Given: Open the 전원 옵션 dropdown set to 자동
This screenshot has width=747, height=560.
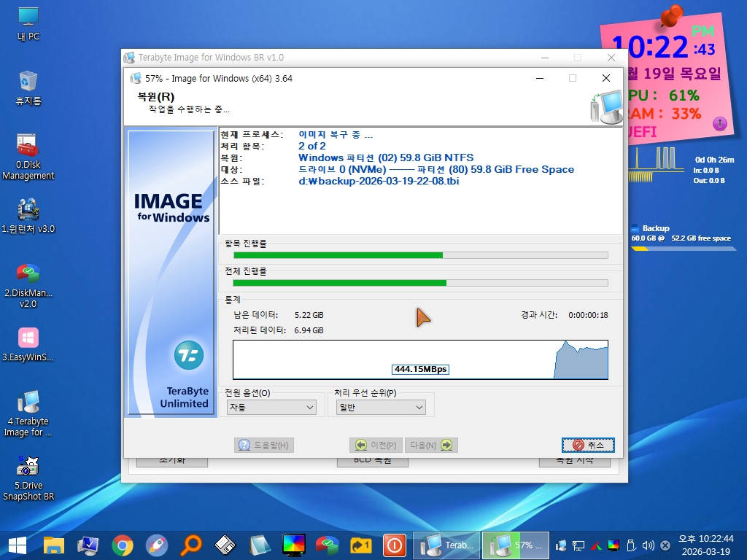Looking at the screenshot, I should pos(271,407).
